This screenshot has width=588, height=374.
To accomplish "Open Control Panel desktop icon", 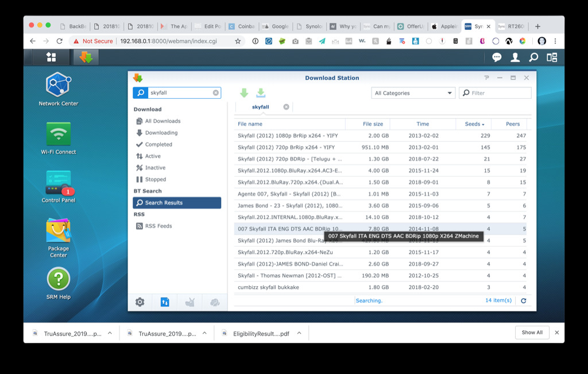I will pyautogui.click(x=58, y=187).
